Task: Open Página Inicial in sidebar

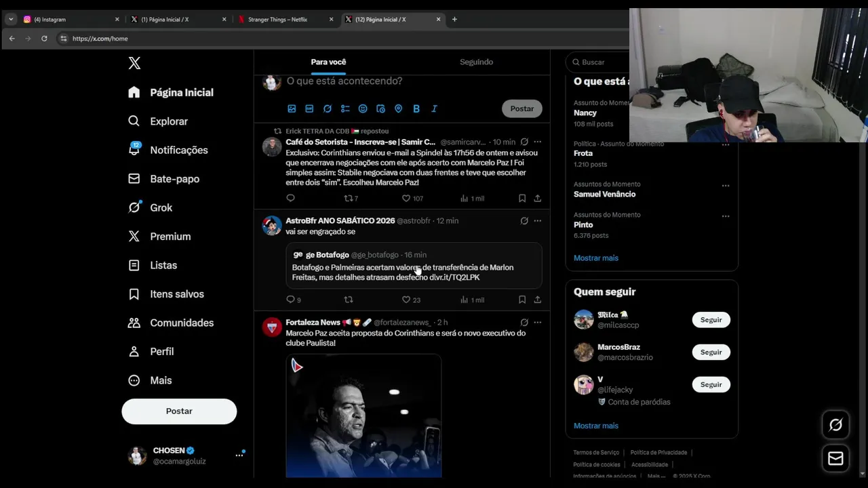Action: [x=171, y=92]
